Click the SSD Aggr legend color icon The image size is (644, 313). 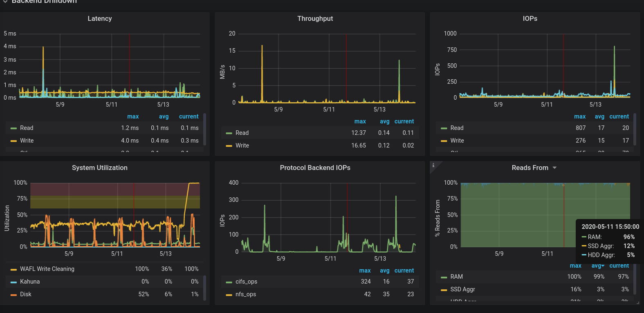[x=444, y=290]
